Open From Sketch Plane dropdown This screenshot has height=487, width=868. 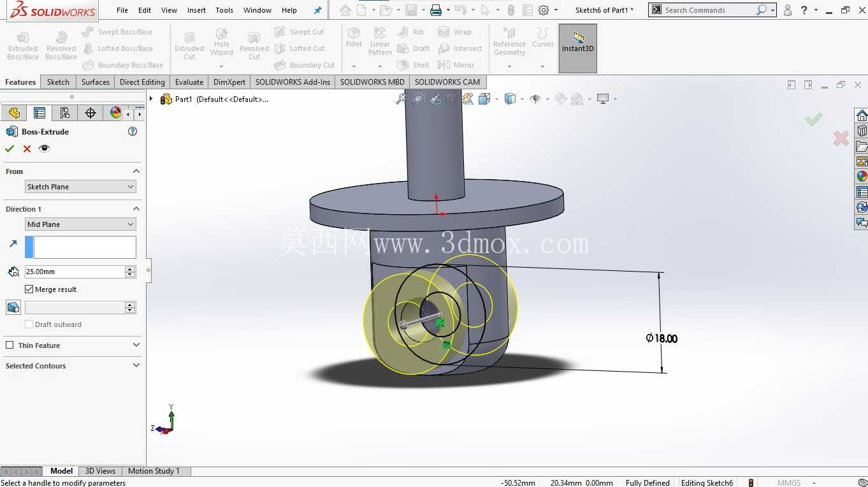coord(80,187)
